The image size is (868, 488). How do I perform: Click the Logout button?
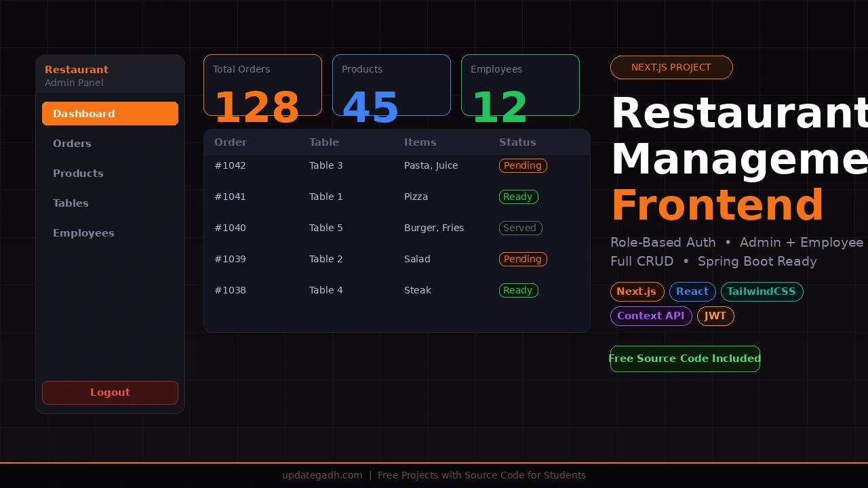tap(110, 392)
